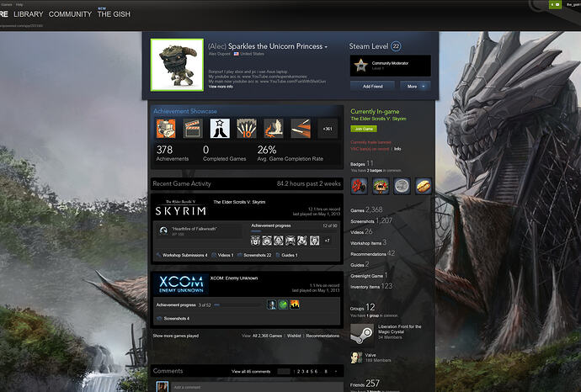This screenshot has height=392, width=581.
Task: Click green globe XCOM achievement icon
Action: 284,305
